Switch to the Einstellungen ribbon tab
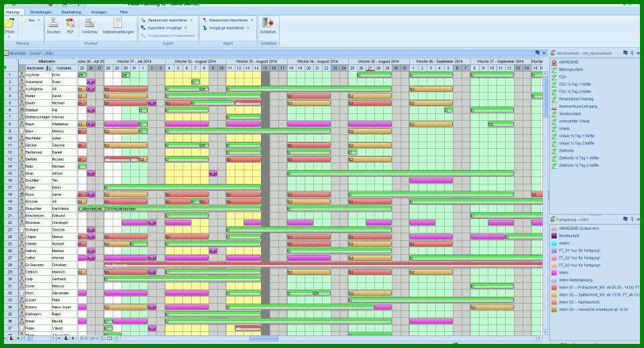The width and height of the screenshot is (644, 348). 41,12
